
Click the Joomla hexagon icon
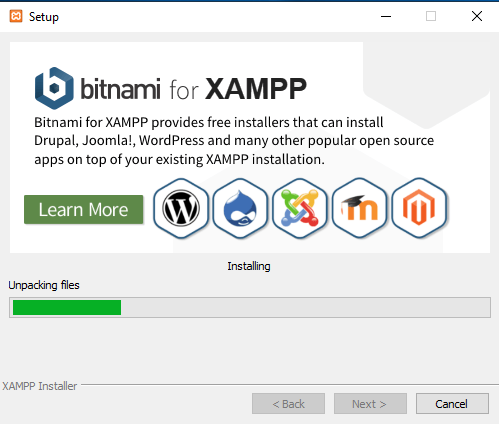(x=300, y=208)
